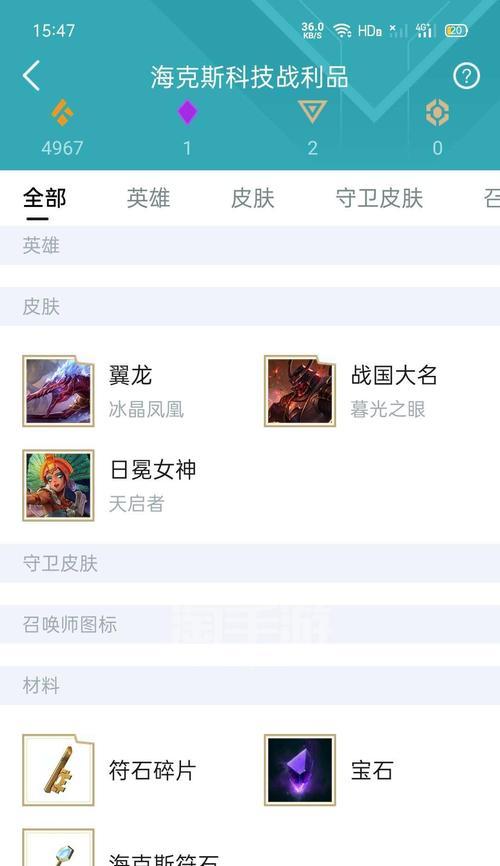Image resolution: width=500 pixels, height=866 pixels.
Task: Tap the back arrow in header
Action: coord(31,76)
